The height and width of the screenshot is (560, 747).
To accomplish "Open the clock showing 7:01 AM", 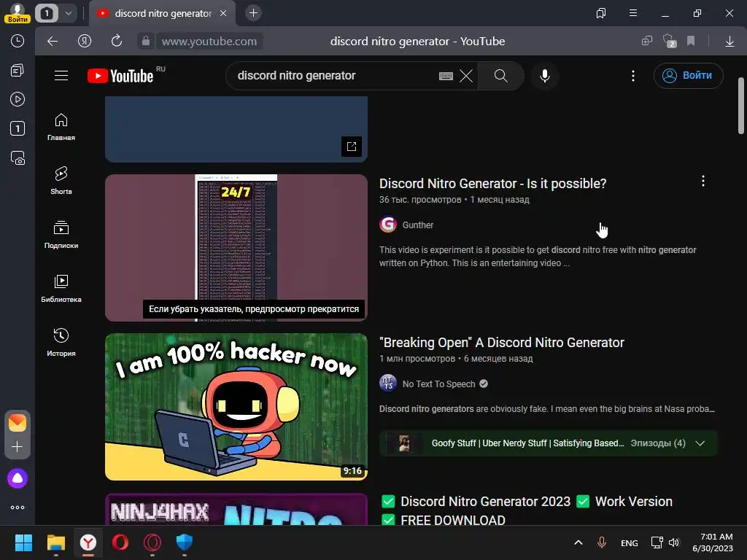I will pos(713,542).
